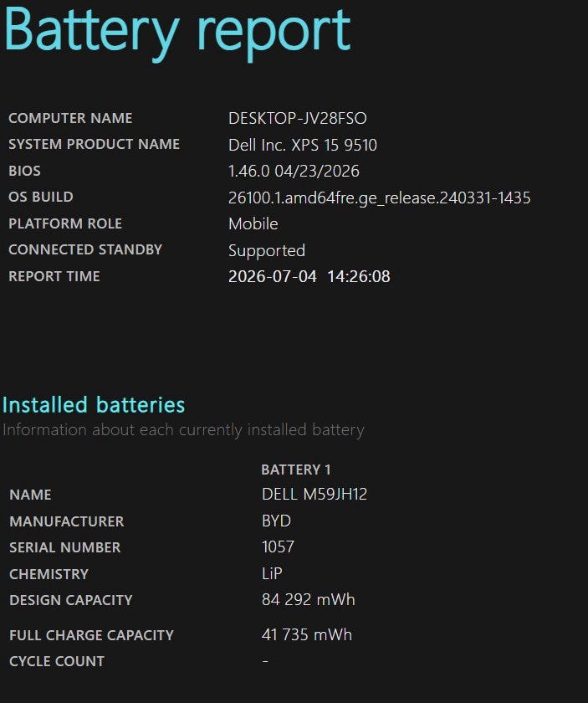This screenshot has width=588, height=703.
Task: Click the 84 292 mWh design capacity
Action: [x=309, y=599]
